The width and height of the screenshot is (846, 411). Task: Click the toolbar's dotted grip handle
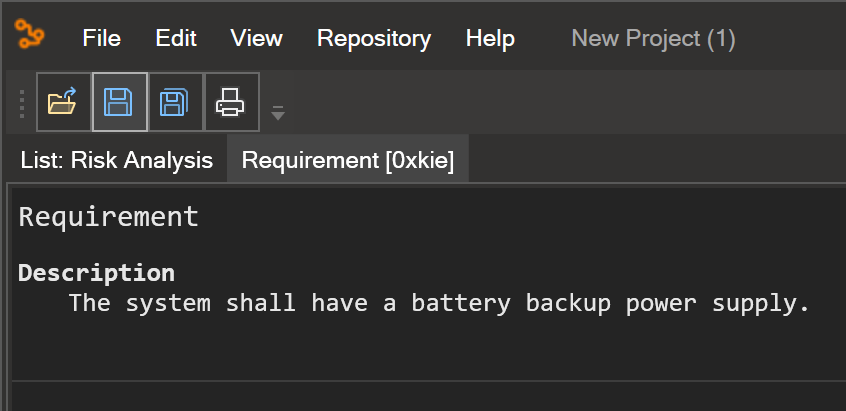coord(22,104)
